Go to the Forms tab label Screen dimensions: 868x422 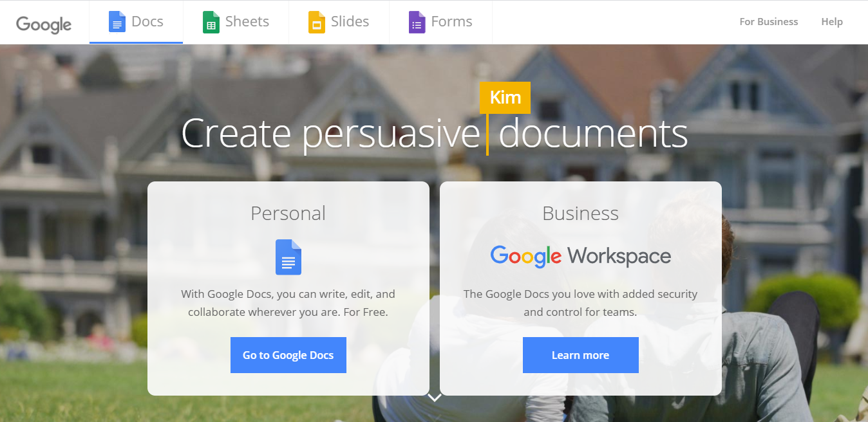(451, 21)
